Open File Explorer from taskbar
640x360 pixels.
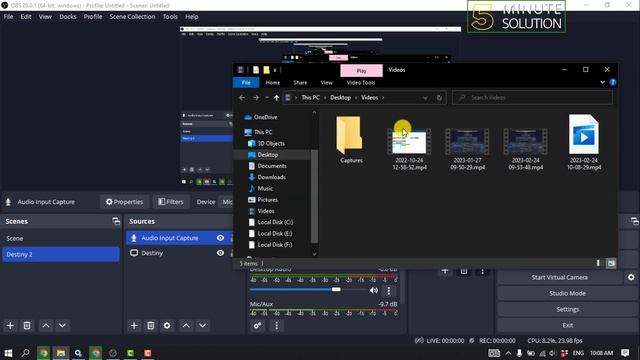[x=61, y=353]
